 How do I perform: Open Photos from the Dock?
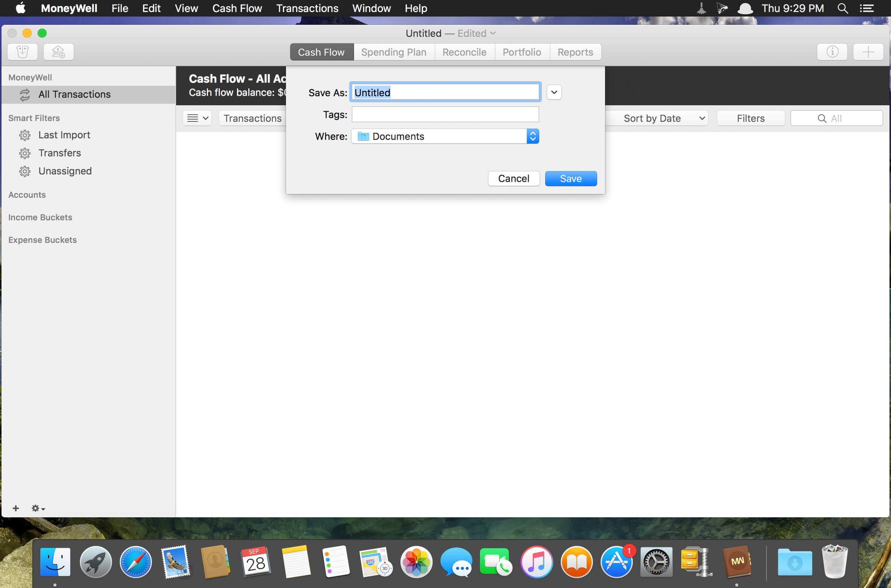pos(416,562)
